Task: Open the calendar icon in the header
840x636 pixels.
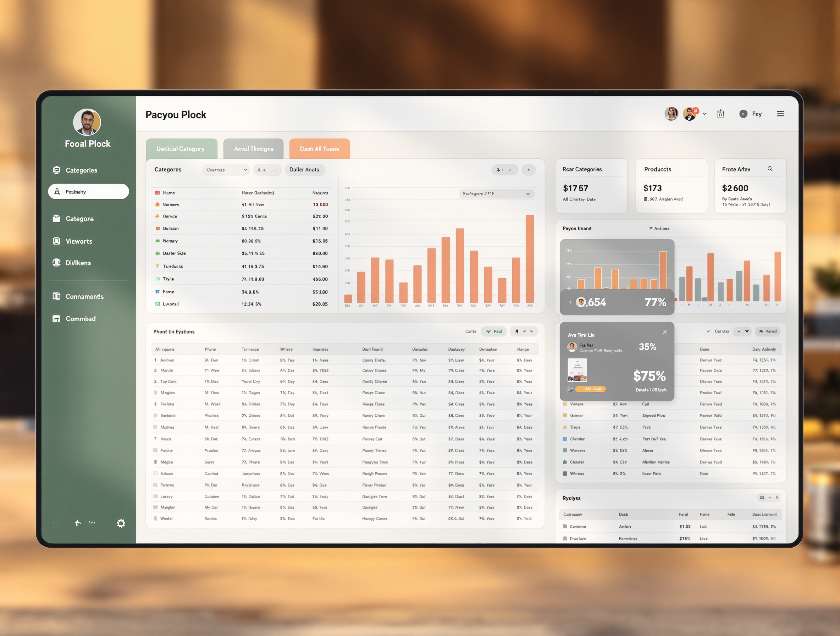Action: pyautogui.click(x=720, y=114)
